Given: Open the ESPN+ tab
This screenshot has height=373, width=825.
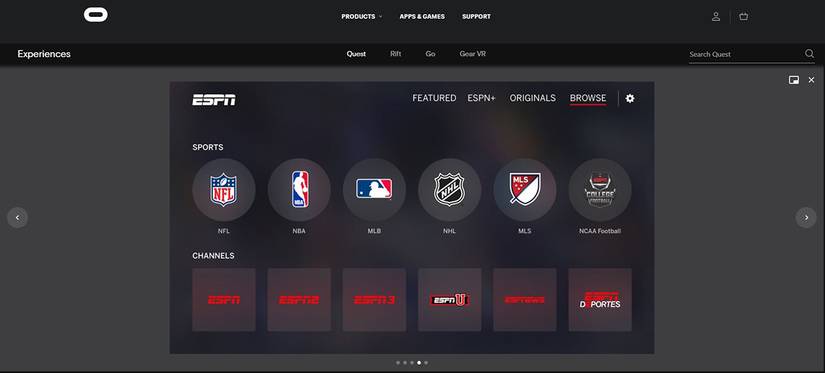Looking at the screenshot, I should point(481,98).
